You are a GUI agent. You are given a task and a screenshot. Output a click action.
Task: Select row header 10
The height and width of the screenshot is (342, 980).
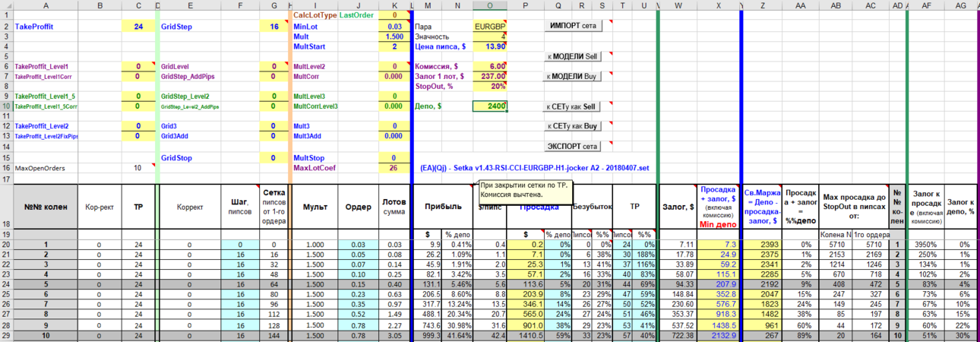click(6, 106)
